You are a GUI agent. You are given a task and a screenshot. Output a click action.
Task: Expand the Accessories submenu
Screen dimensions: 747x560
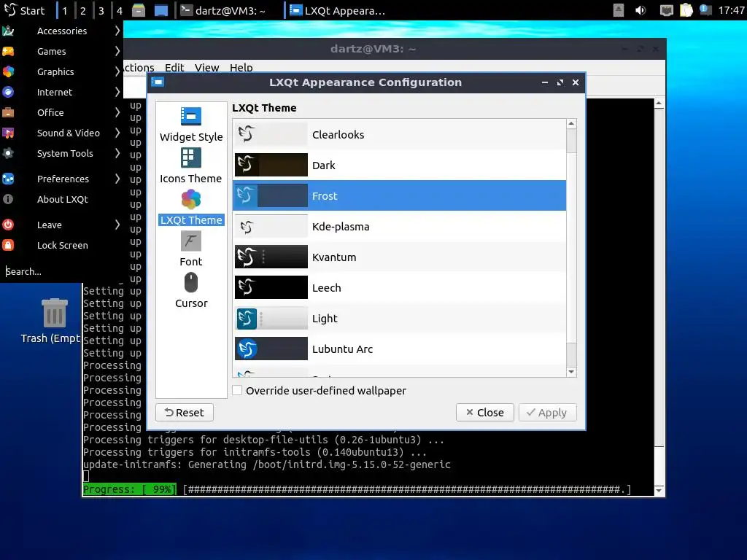[61, 31]
